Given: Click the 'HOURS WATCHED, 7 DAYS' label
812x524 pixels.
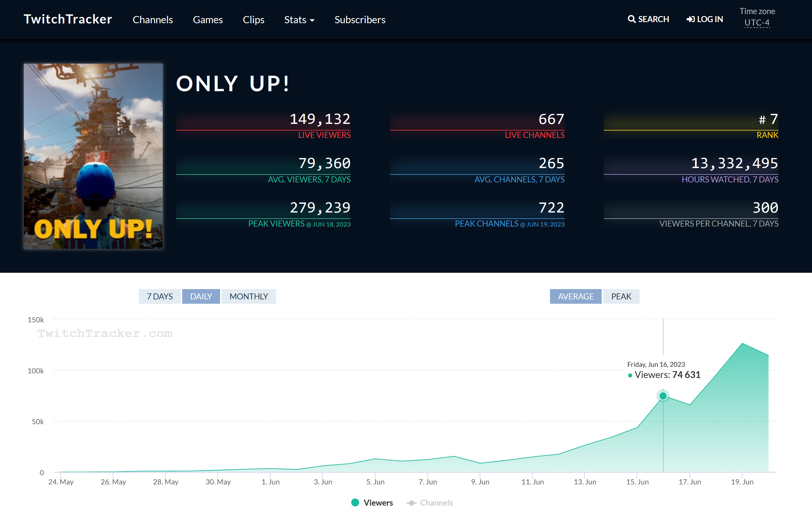Looking at the screenshot, I should 730,179.
